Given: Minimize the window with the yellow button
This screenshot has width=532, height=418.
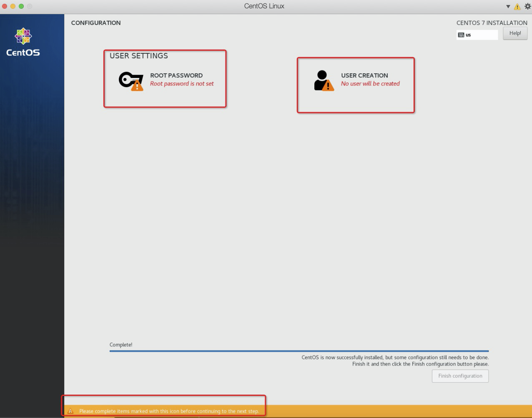Looking at the screenshot, I should tap(13, 6).
